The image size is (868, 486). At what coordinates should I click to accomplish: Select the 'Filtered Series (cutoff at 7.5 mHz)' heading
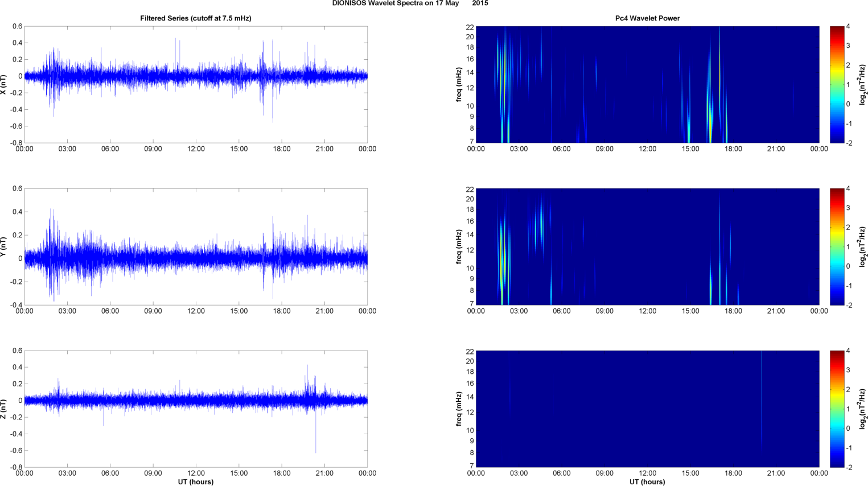(x=196, y=18)
